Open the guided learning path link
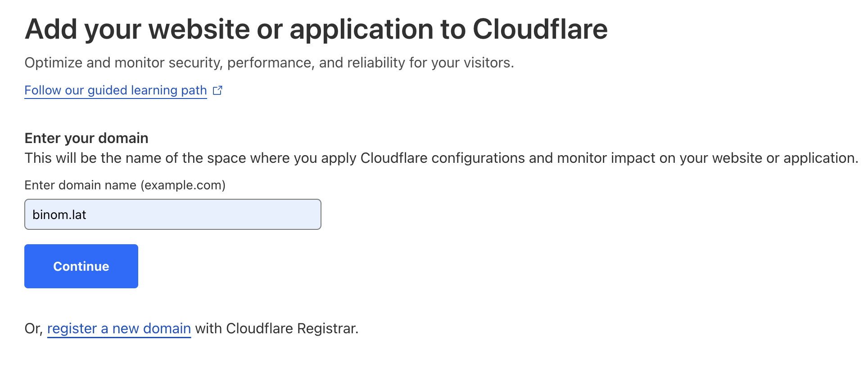 point(115,90)
